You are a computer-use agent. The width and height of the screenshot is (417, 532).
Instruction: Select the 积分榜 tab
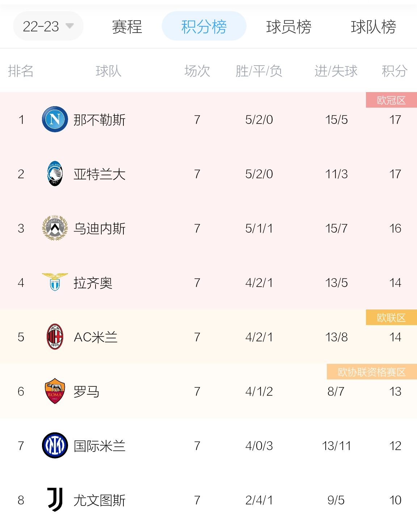tap(204, 26)
